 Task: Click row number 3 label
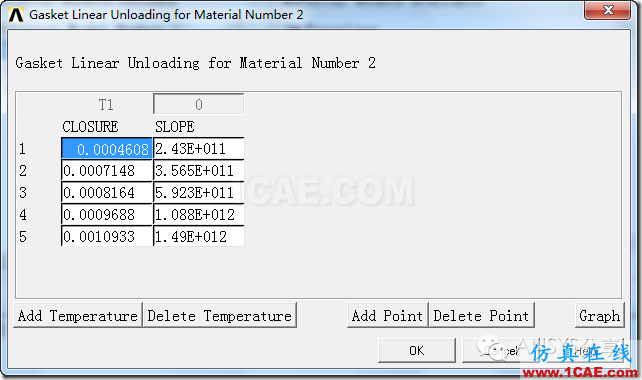click(23, 192)
